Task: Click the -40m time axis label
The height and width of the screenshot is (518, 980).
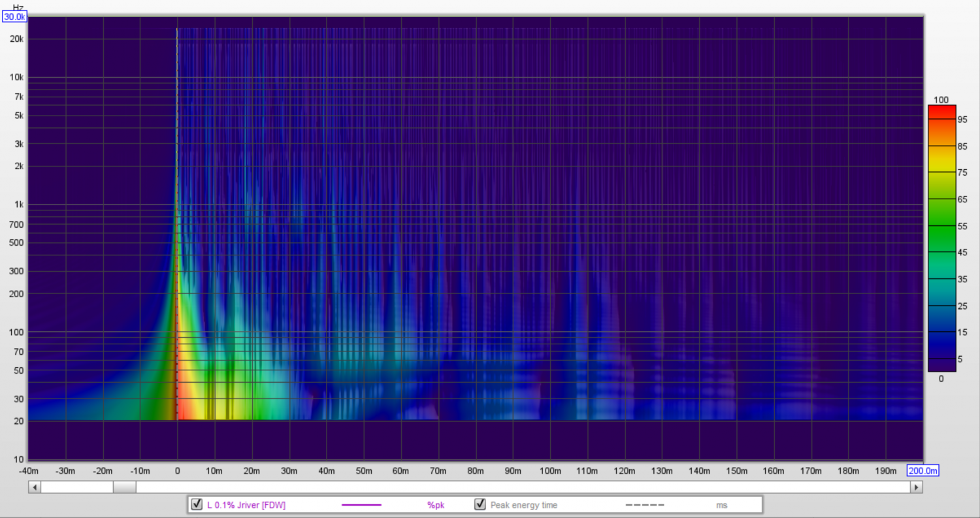Action: tap(28, 471)
